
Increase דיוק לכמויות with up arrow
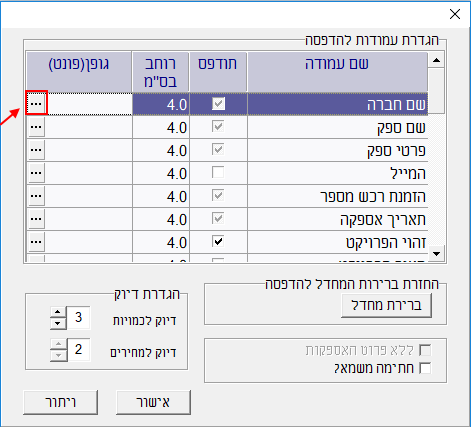58,312
